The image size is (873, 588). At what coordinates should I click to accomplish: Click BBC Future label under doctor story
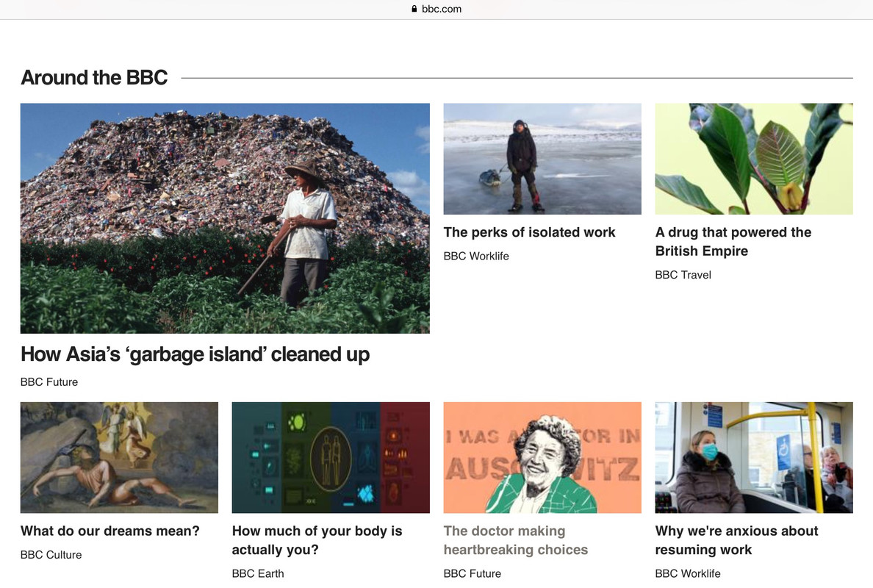472,573
